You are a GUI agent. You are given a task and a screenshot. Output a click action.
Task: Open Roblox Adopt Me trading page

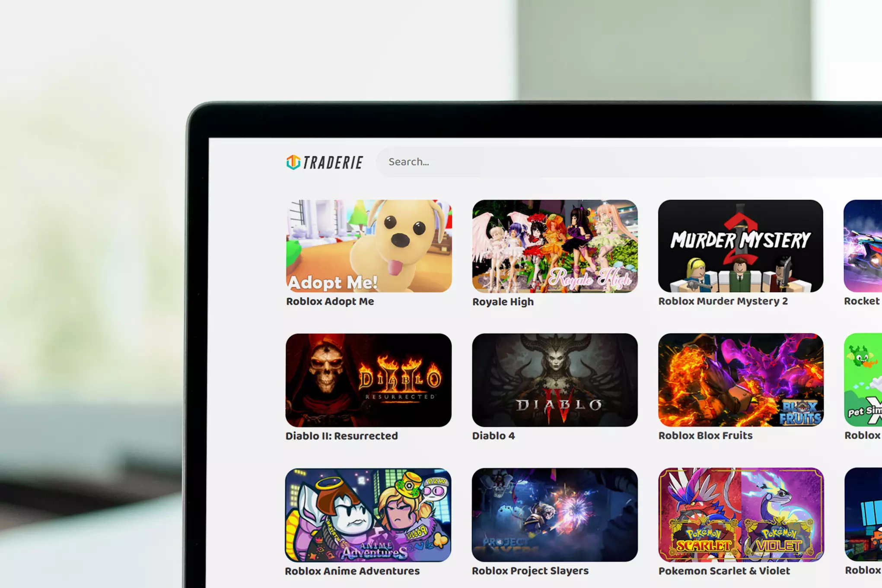tap(369, 245)
